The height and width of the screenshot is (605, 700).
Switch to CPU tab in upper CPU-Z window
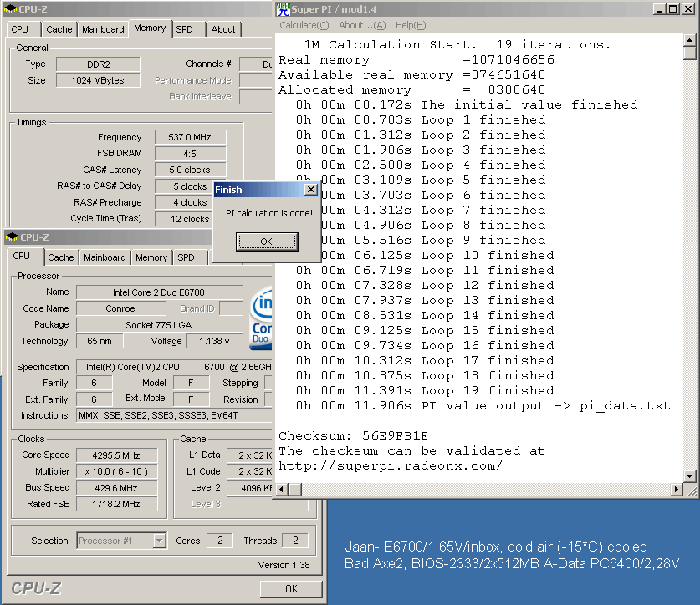point(21,29)
